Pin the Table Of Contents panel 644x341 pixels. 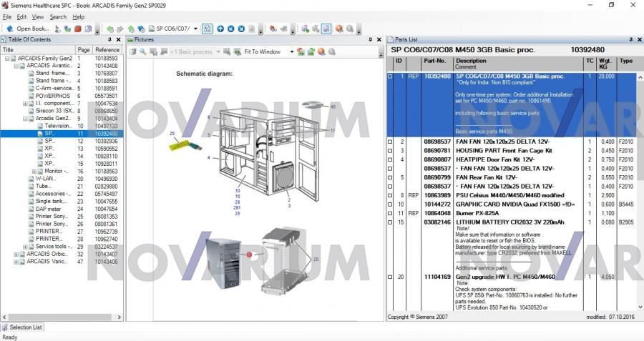coord(109,39)
